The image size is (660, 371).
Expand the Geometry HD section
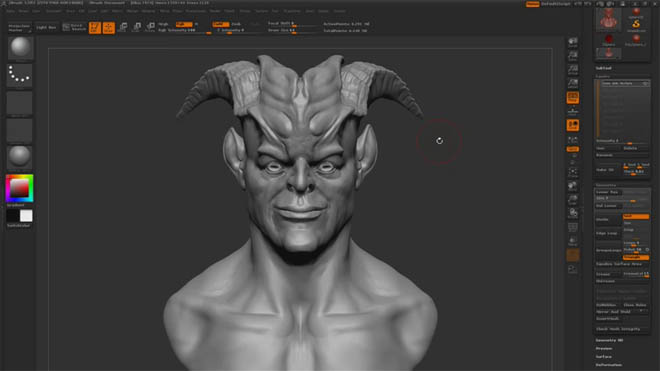tap(609, 340)
